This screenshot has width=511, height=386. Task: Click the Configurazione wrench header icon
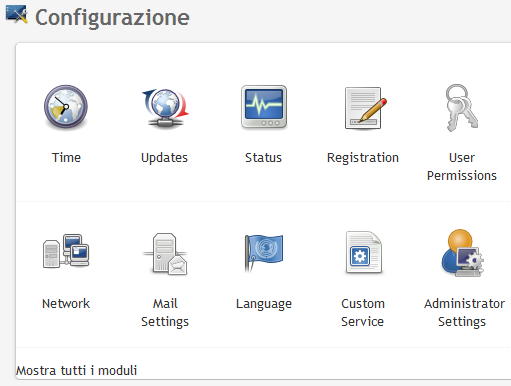(x=16, y=14)
